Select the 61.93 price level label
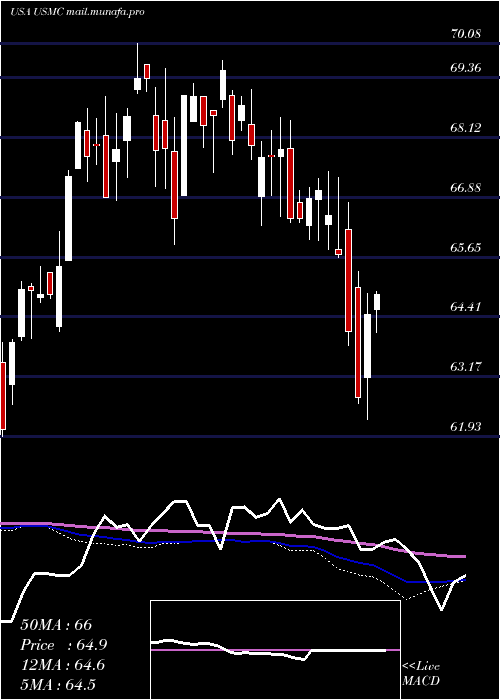Screen dimensions: 500x700 coord(466,427)
